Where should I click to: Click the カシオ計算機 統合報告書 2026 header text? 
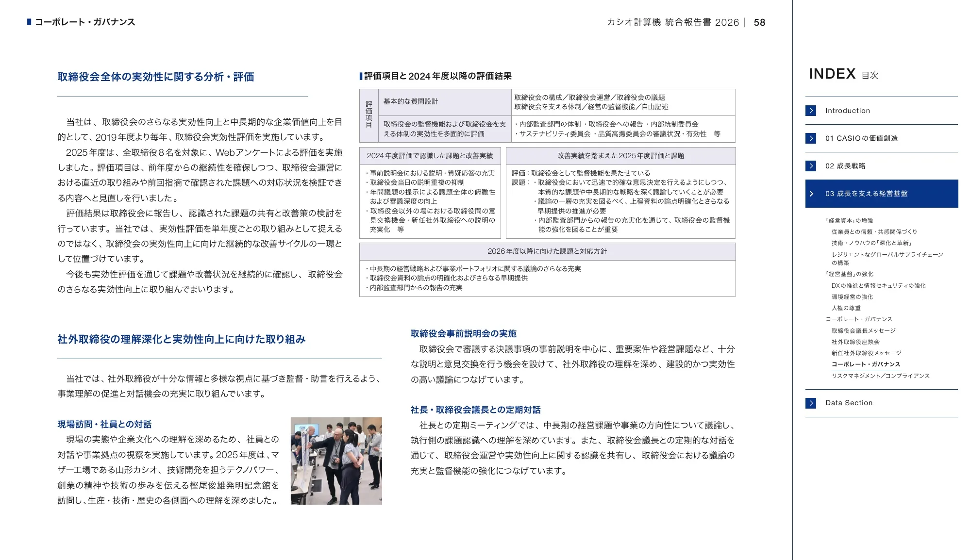[x=672, y=22]
